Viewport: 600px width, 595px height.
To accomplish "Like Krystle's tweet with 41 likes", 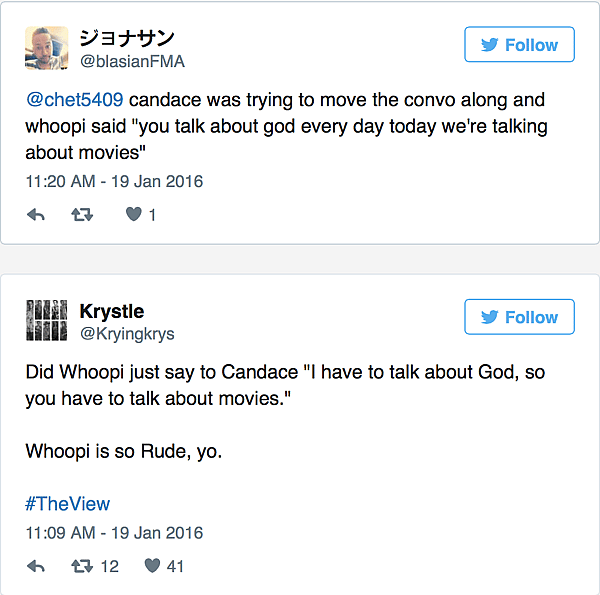I will 152,566.
